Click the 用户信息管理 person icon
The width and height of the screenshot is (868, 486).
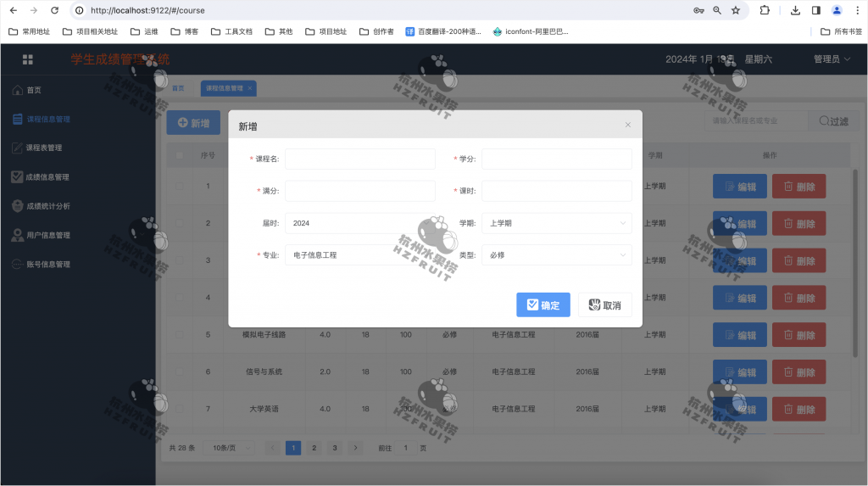(x=17, y=235)
